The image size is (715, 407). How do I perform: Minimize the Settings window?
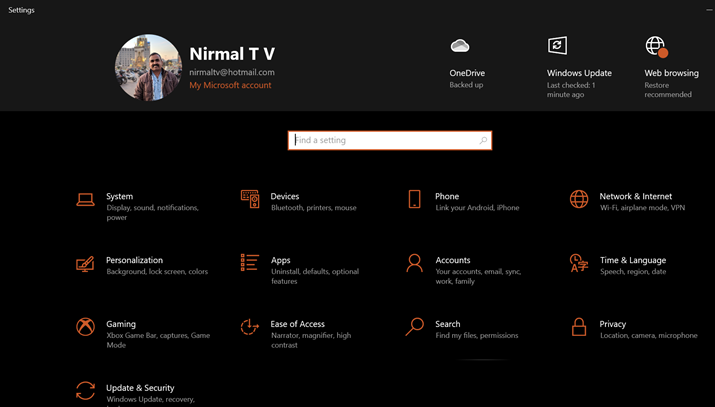pyautogui.click(x=710, y=10)
